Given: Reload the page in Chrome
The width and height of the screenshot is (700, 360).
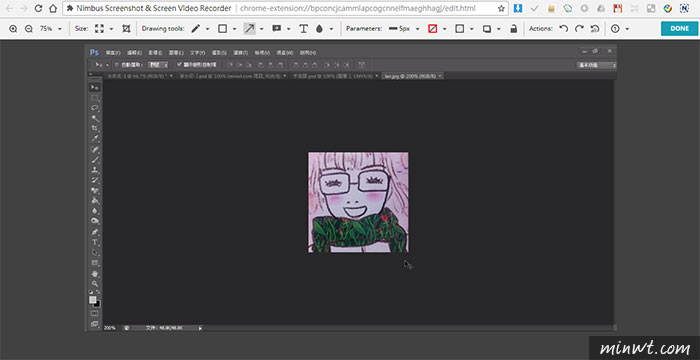Looking at the screenshot, I should [38, 8].
